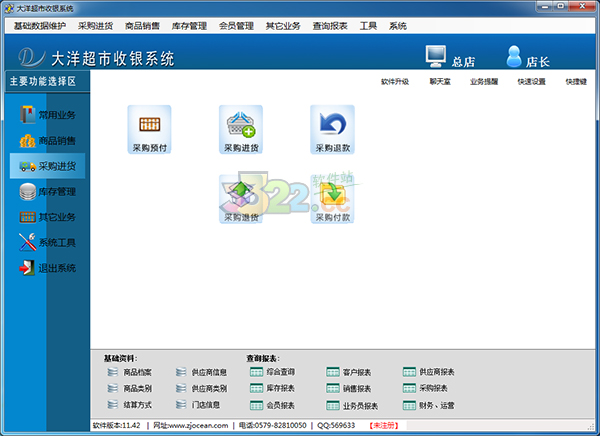Open the 会员报表 report

[x=272, y=405]
